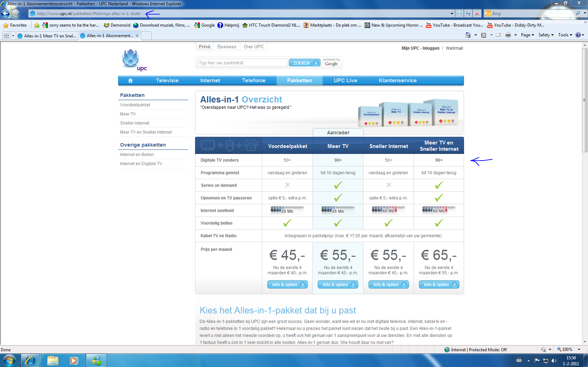Open Windows Explorer folder in taskbar
The image size is (588, 367).
tap(53, 360)
